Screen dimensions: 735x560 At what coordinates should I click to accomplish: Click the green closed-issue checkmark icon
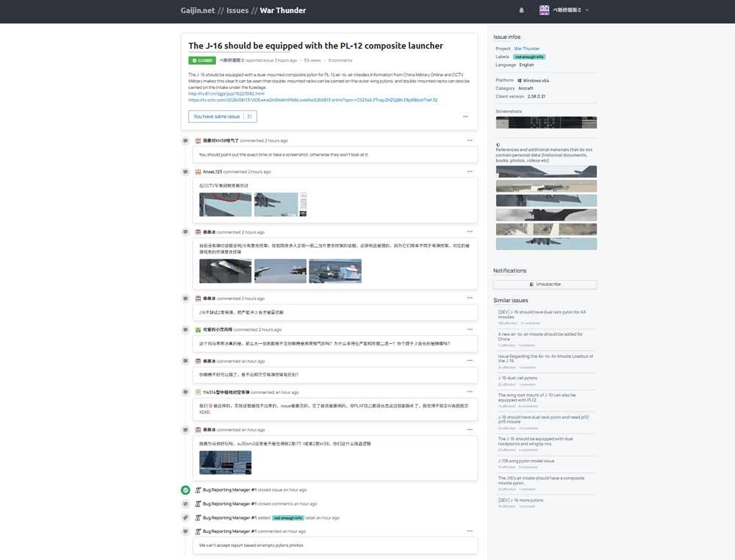pyautogui.click(x=186, y=490)
